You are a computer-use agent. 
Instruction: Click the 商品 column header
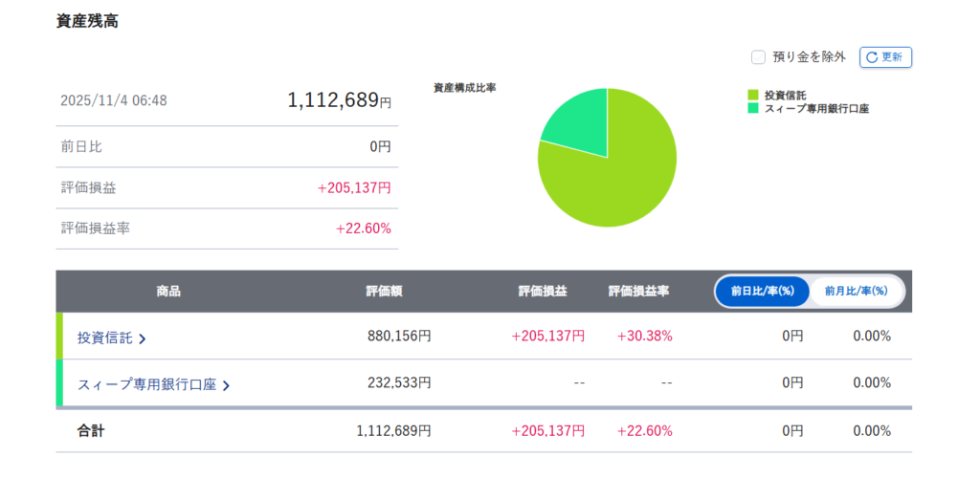click(168, 291)
